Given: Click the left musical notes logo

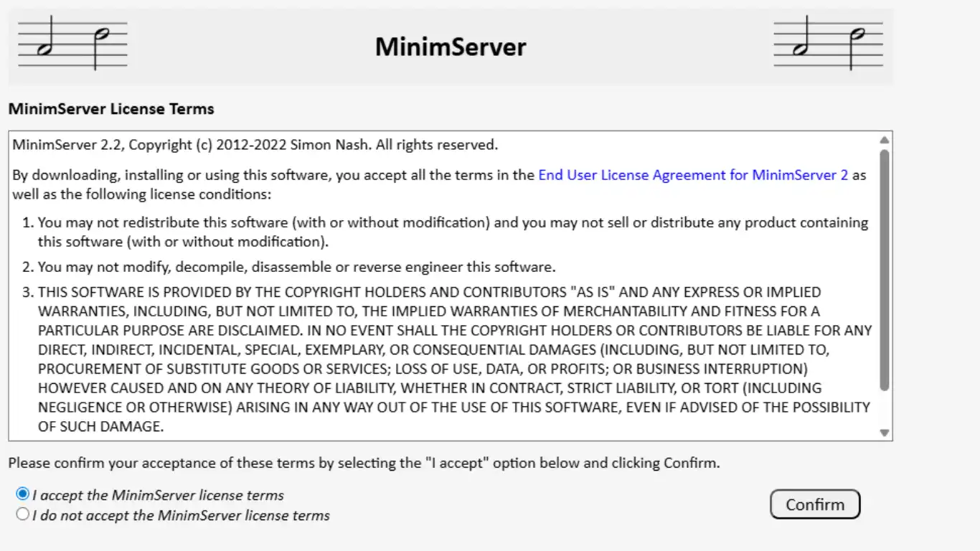Looking at the screenshot, I should tap(72, 44).
